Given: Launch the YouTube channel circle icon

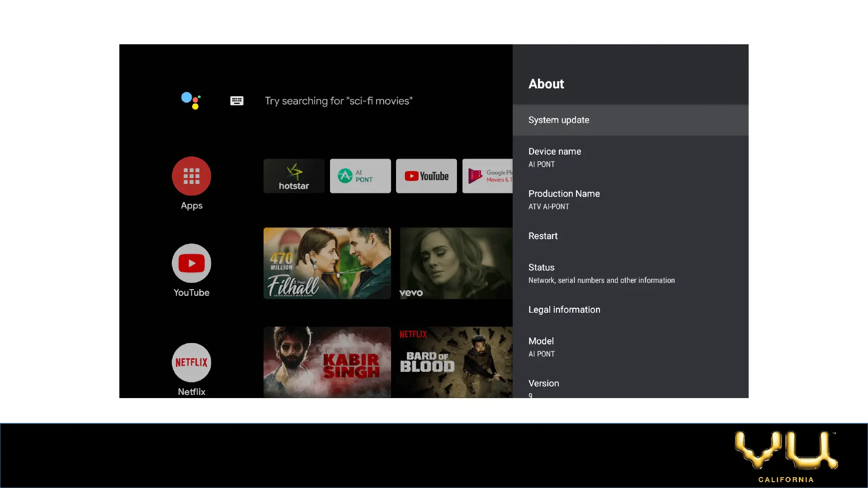Looking at the screenshot, I should coord(191,263).
